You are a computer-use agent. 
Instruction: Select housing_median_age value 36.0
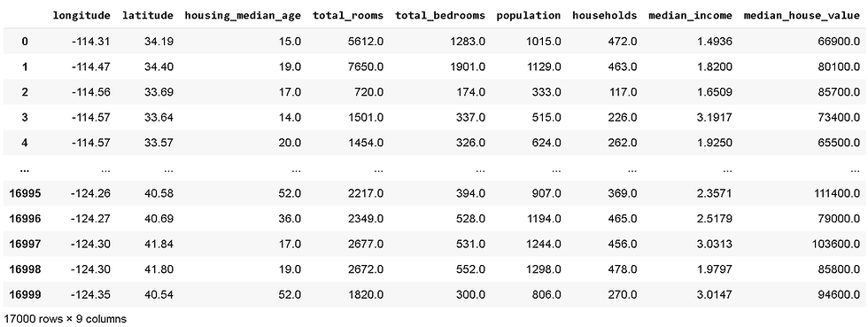click(291, 219)
